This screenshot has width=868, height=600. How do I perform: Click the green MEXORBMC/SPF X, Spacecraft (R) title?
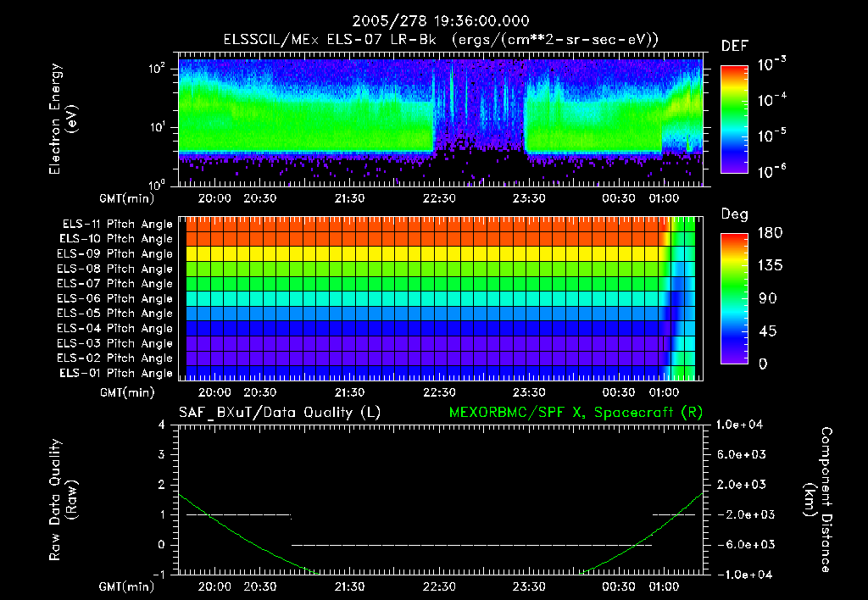576,413
